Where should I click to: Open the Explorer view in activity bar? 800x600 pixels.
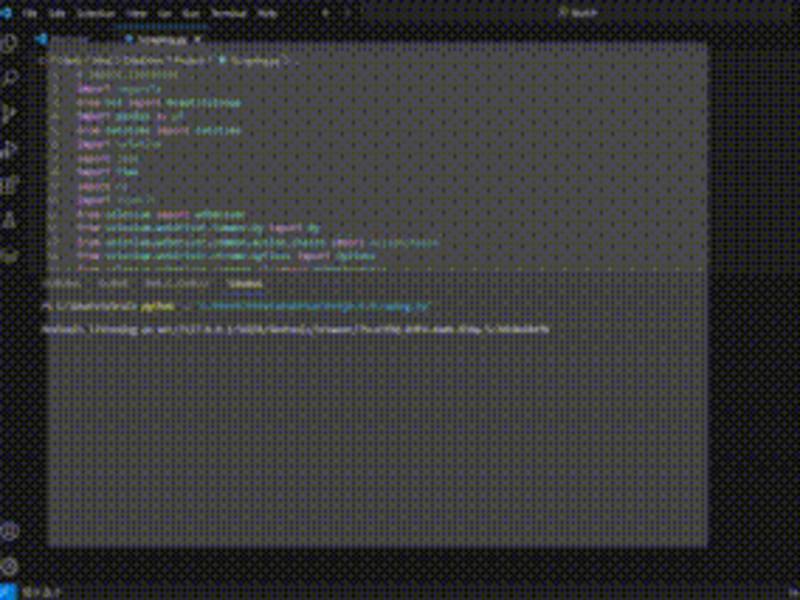coord(9,44)
